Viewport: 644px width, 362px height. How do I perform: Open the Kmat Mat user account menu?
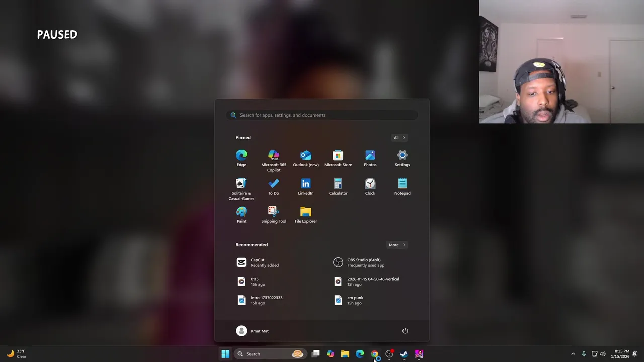point(253,331)
